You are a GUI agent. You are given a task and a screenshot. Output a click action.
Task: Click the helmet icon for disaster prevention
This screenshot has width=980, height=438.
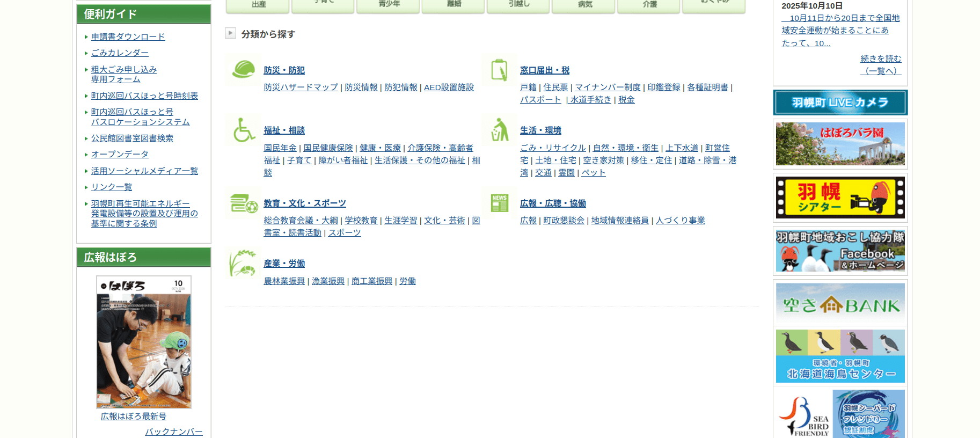click(x=243, y=70)
